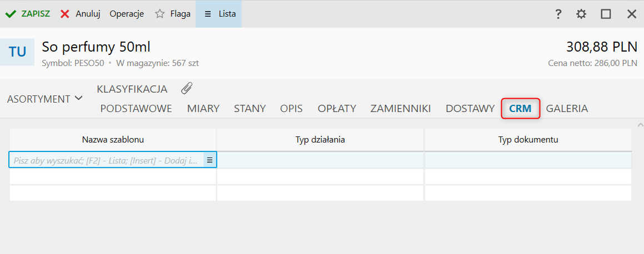Switch to the PODSTAWOWE tab

click(x=136, y=109)
